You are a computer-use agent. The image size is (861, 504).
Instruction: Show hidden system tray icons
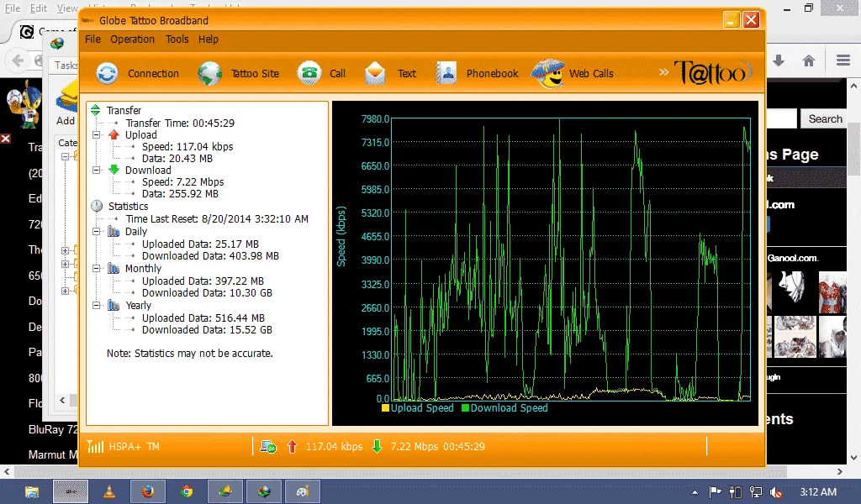695,492
